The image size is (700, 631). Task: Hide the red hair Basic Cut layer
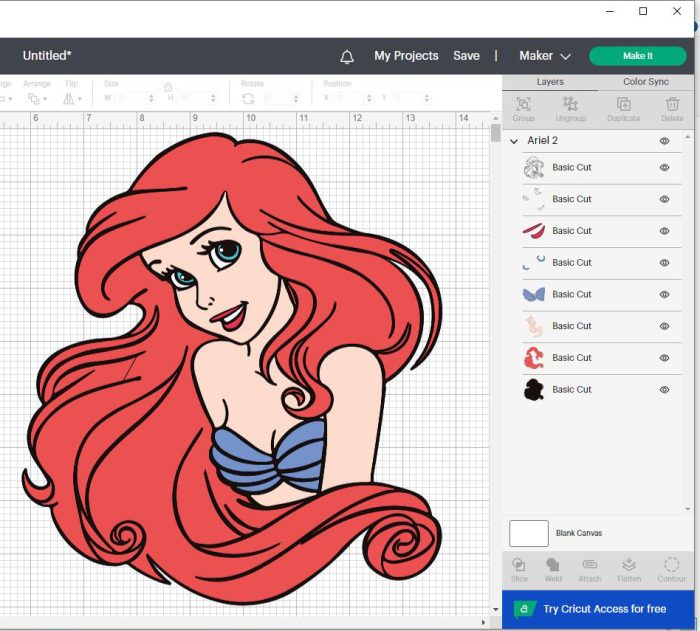pos(664,358)
